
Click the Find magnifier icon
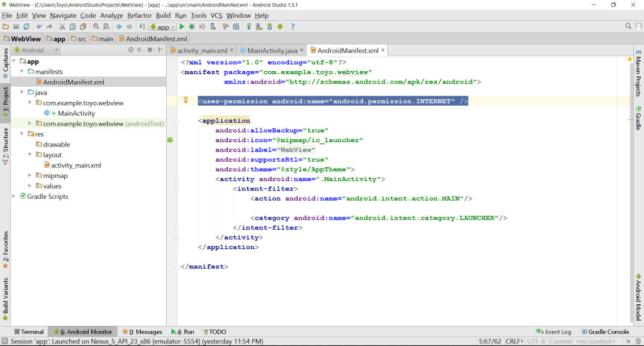coord(96,26)
